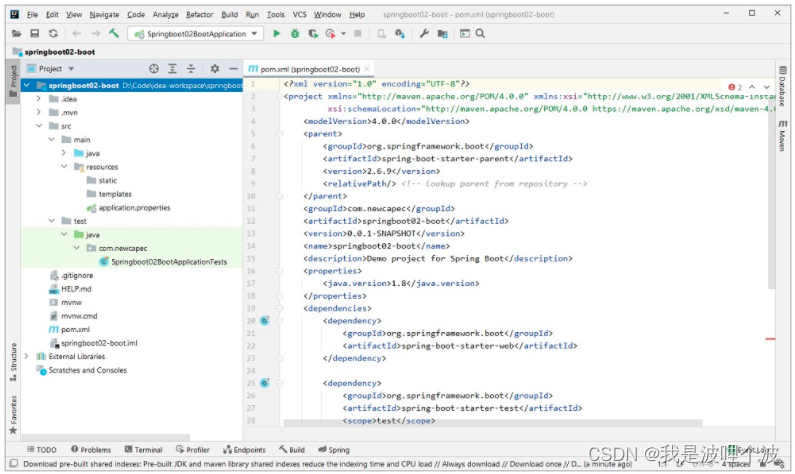
Task: Expand the .mvn folder
Action: pos(39,113)
